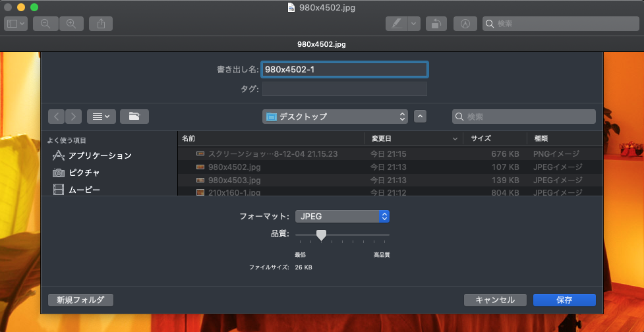
Task: Go back with the left chevron button
Action: 56,117
